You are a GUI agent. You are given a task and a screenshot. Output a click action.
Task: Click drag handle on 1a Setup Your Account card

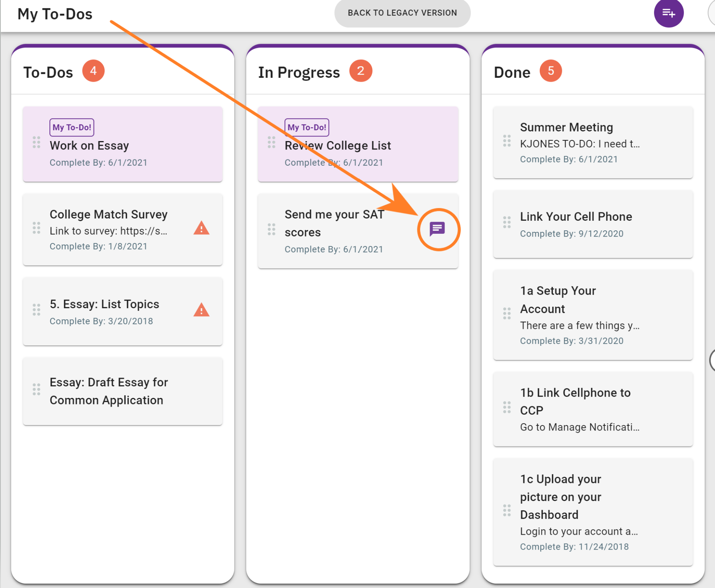[507, 313]
